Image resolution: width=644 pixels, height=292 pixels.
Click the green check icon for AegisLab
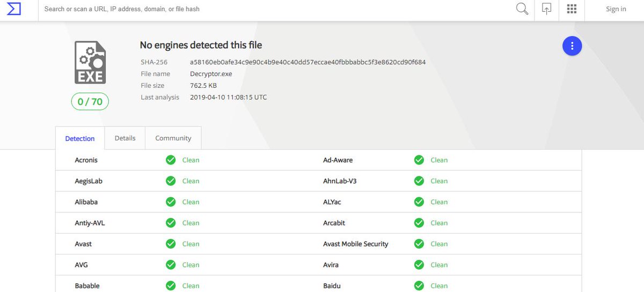click(171, 181)
